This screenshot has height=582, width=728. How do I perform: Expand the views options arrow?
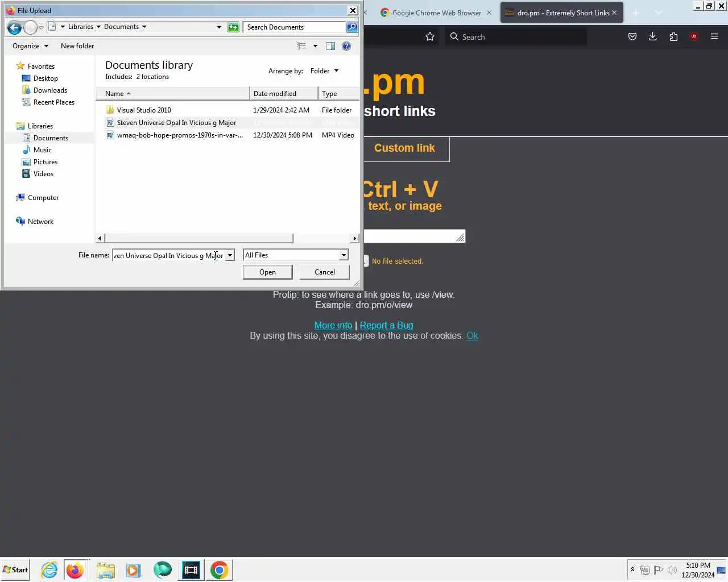[315, 46]
